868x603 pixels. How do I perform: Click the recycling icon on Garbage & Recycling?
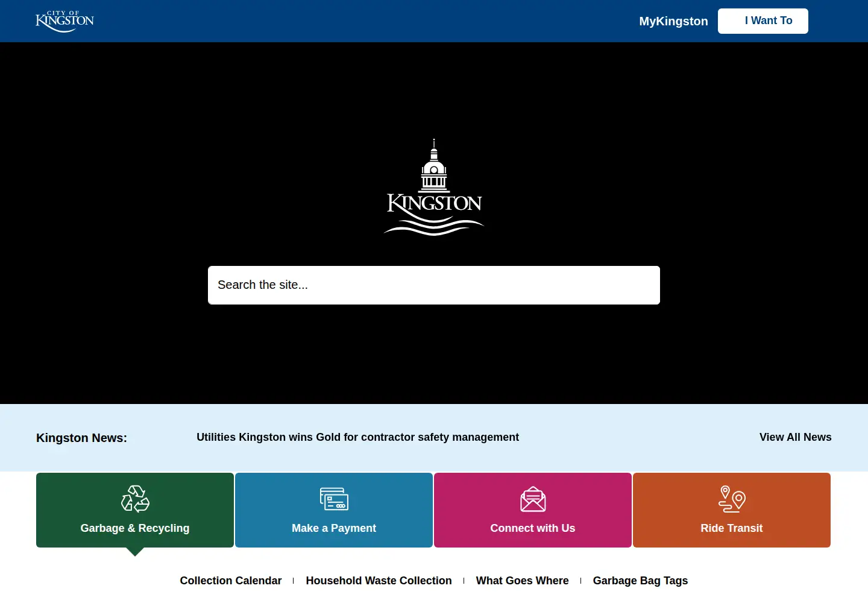(x=135, y=499)
